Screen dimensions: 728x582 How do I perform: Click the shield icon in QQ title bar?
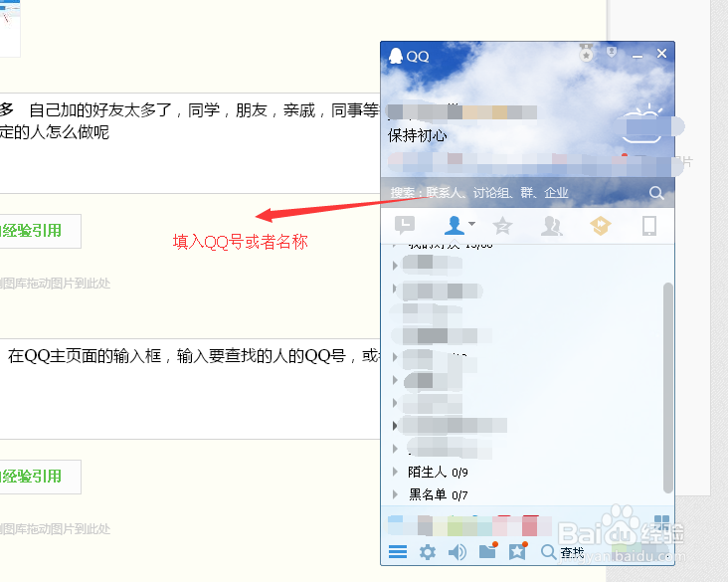(x=612, y=52)
